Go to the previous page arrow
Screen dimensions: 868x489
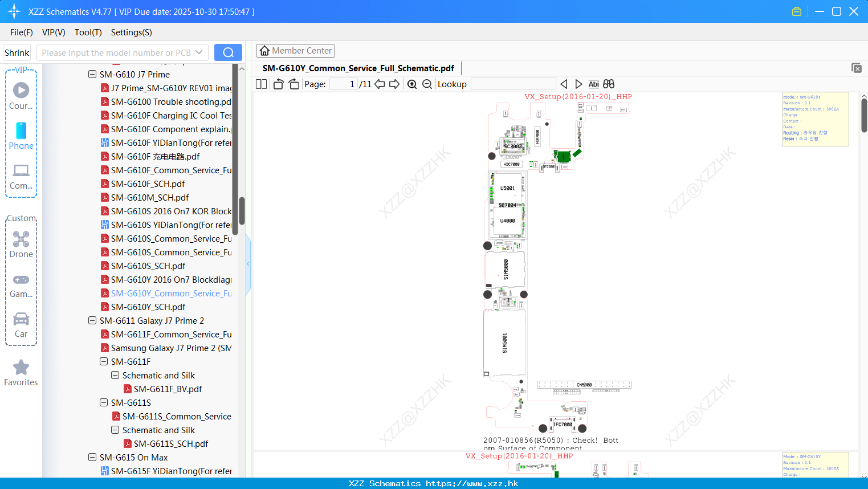380,84
